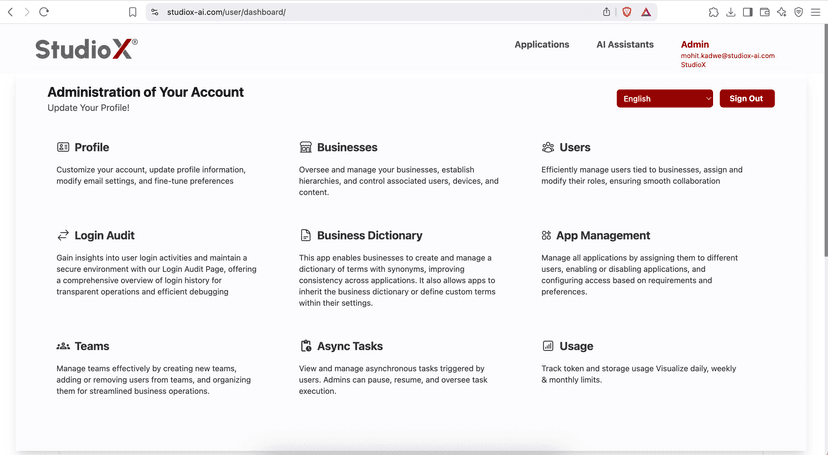
Task: Click the browser address bar URL
Action: tap(226, 12)
